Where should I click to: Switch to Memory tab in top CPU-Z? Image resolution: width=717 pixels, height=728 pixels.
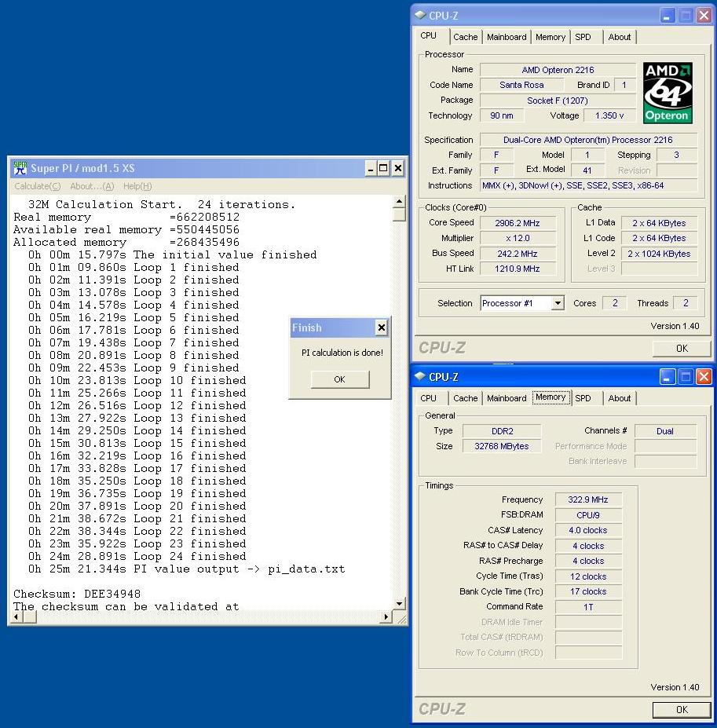(551, 37)
